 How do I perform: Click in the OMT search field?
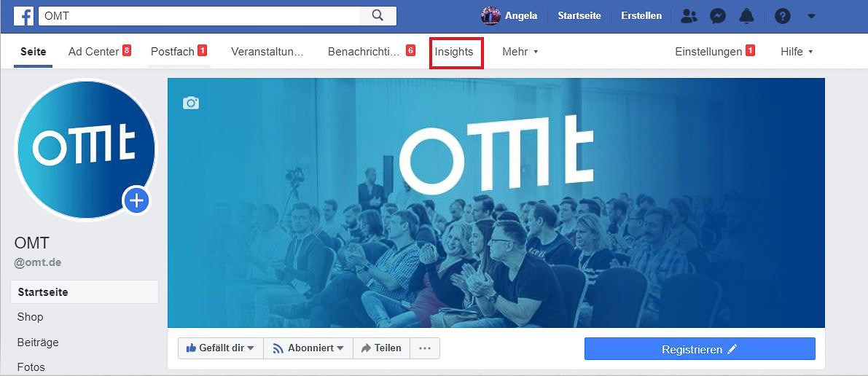(x=199, y=16)
